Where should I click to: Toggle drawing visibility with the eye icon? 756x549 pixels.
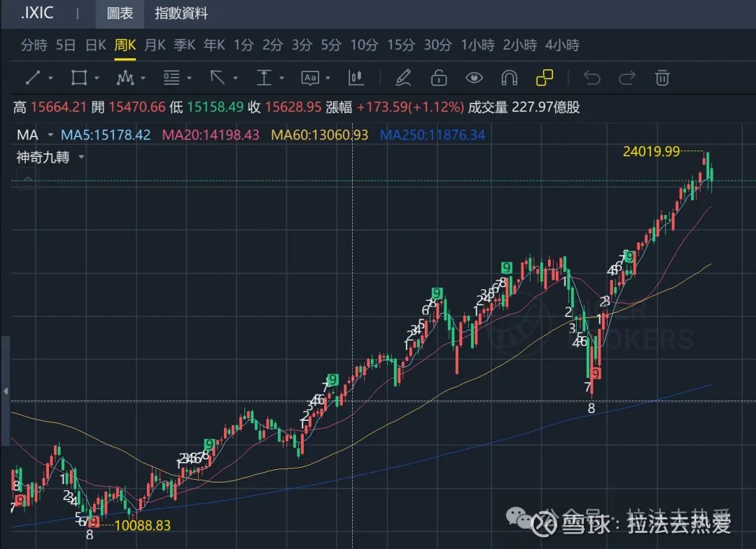(x=474, y=78)
